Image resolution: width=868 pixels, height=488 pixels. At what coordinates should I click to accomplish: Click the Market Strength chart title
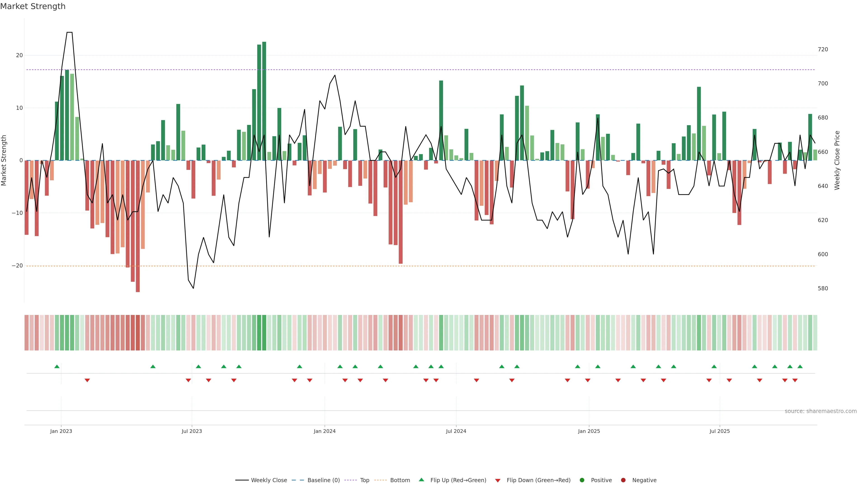coord(33,6)
